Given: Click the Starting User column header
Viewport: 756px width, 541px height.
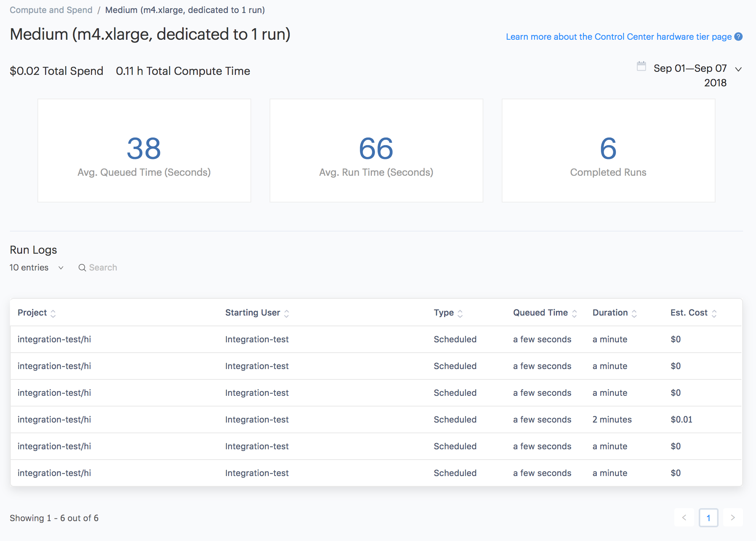Looking at the screenshot, I should pos(252,313).
